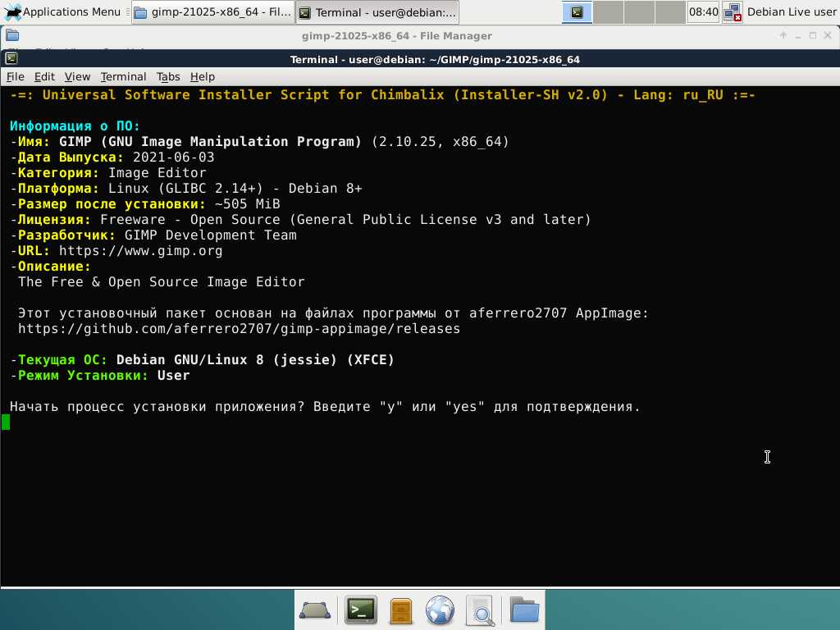The width and height of the screenshot is (840, 630).
Task: Switch to the gimp-21025-x86_64 File Manager taskbar button
Action: (213, 12)
